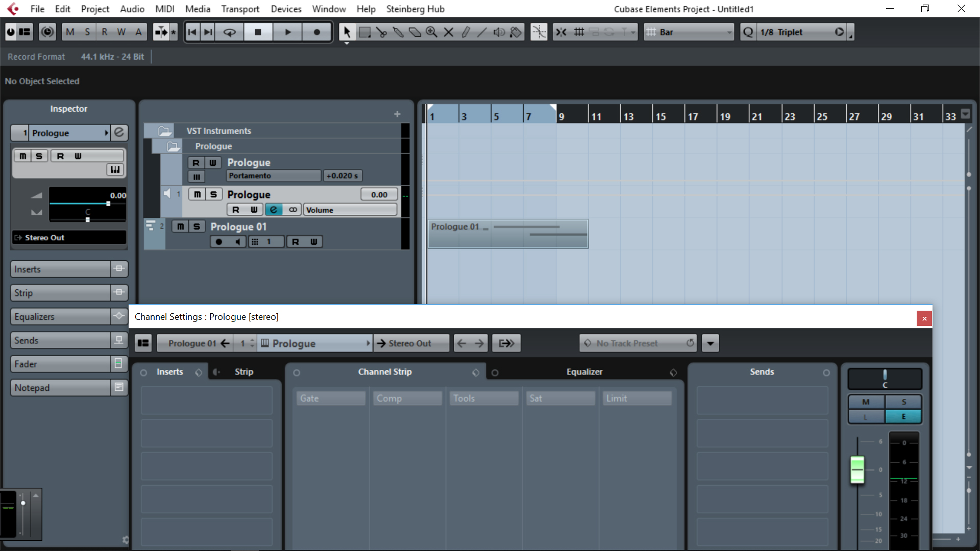
Task: Open Channel Settings functions menu arrow
Action: tap(710, 343)
